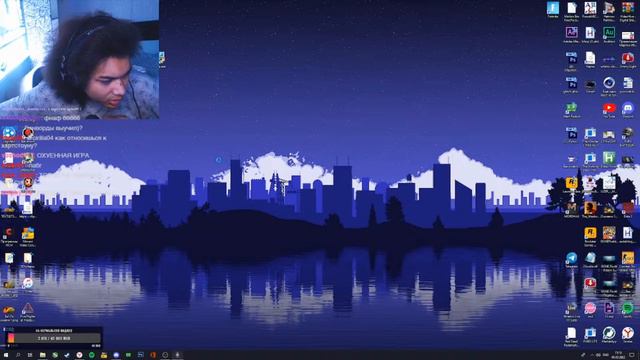Viewport: 640px width, 360px height.
Task: Open File Explorer from the taskbar
Action: 42,355
